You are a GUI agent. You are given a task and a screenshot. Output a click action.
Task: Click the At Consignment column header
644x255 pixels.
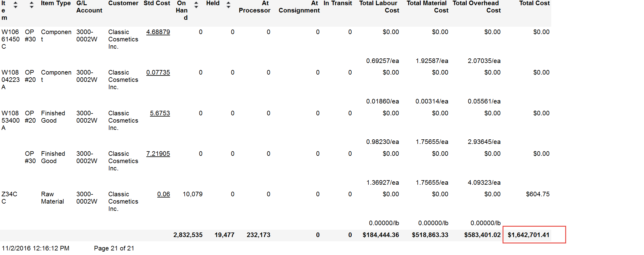299,7
